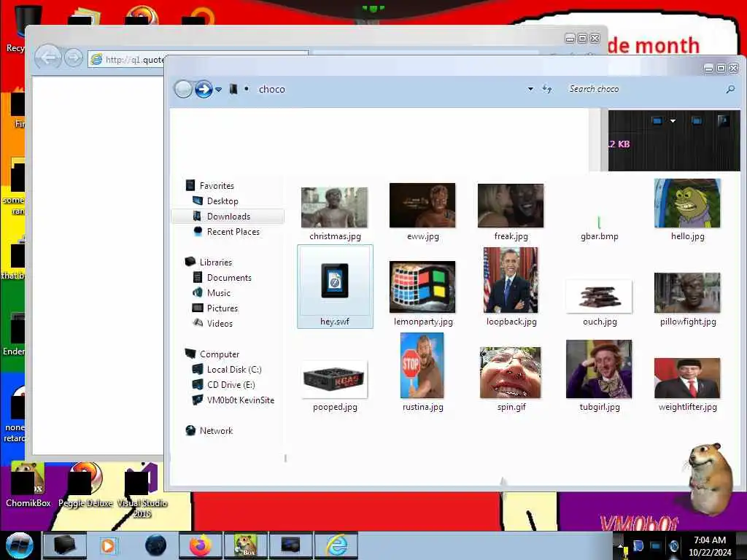Click the search magnifier icon
This screenshot has width=747, height=560.
pos(729,89)
